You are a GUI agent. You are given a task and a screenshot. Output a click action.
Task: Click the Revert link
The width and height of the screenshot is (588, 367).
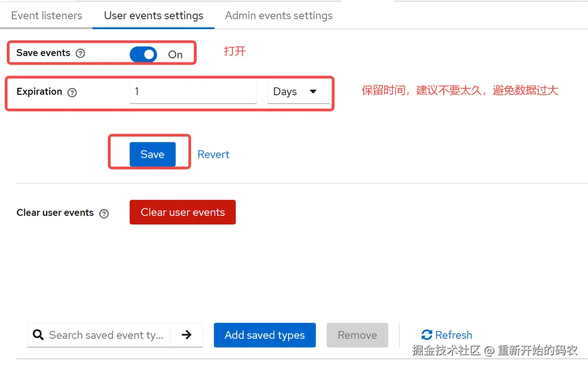coord(213,155)
